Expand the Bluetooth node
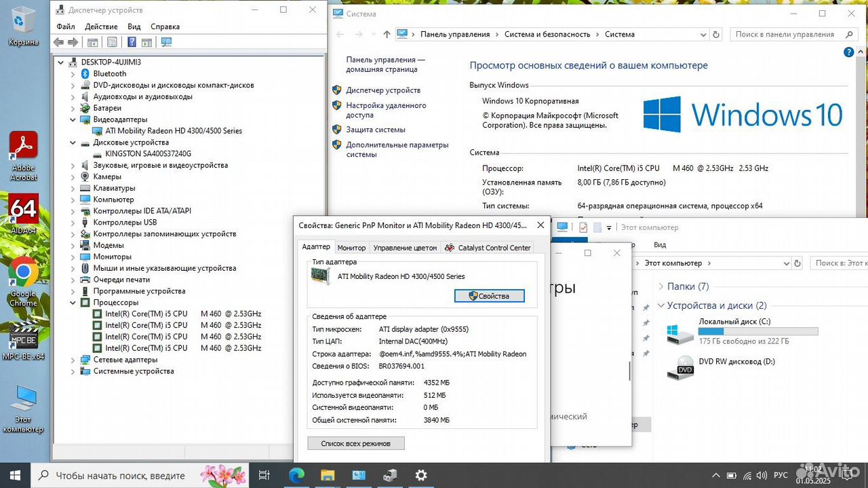 (x=73, y=73)
